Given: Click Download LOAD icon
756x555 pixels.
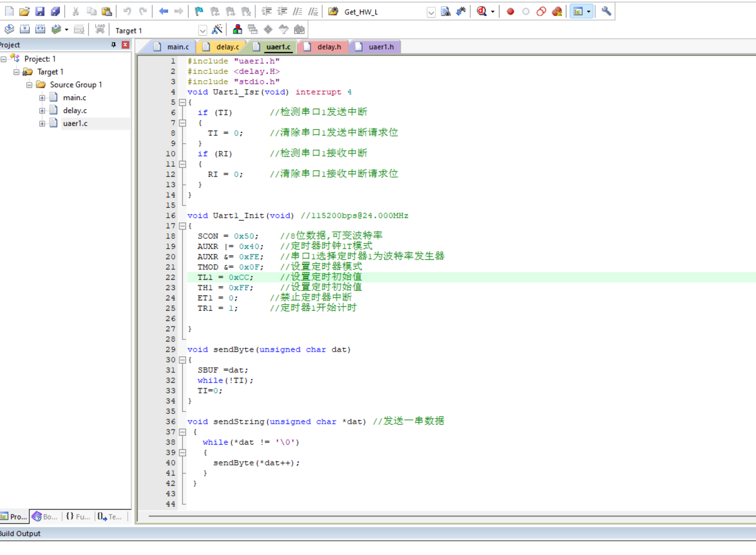Looking at the screenshot, I should [x=100, y=29].
